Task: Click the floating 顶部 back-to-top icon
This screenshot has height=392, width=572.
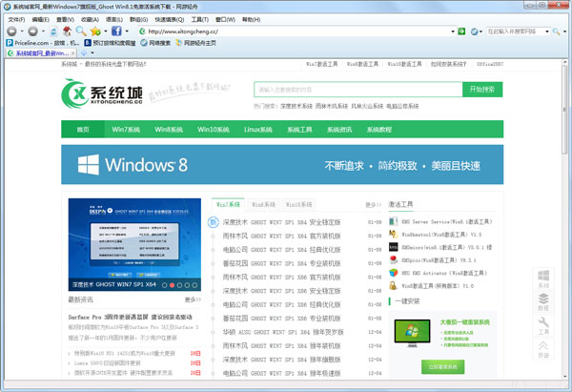Action: coord(543,349)
